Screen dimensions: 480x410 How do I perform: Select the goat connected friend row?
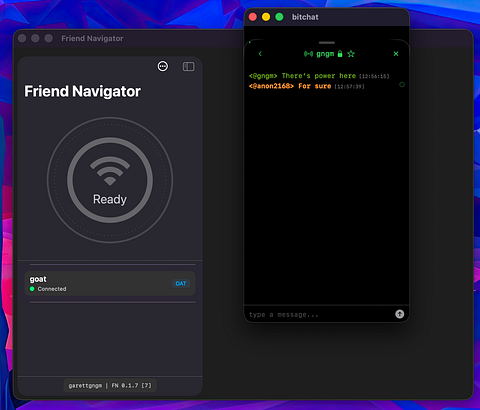pyautogui.click(x=110, y=283)
